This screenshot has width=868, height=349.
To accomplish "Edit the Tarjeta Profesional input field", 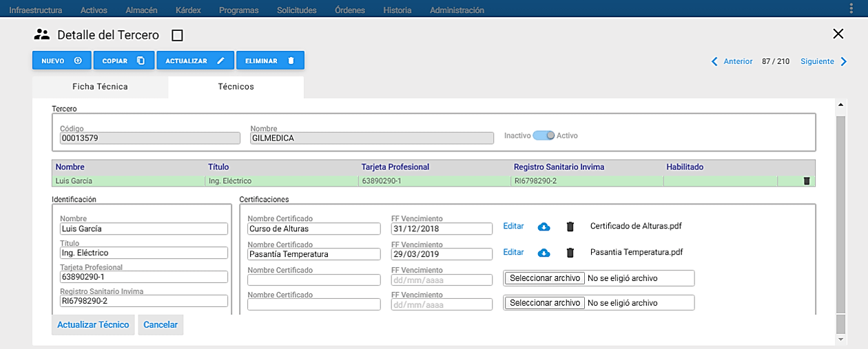I will [x=143, y=277].
